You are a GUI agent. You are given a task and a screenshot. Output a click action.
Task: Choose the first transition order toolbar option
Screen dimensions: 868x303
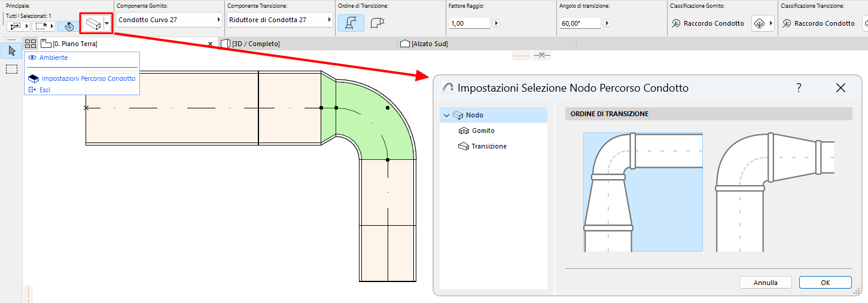351,23
